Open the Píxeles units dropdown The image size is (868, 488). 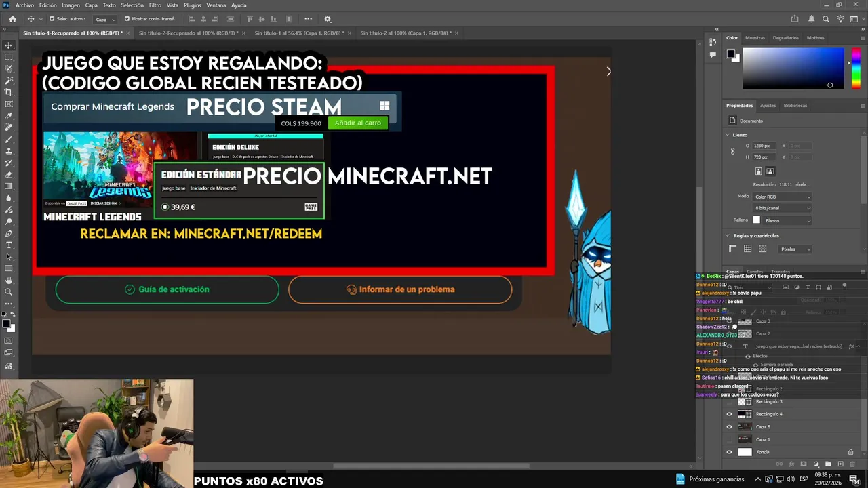point(795,249)
